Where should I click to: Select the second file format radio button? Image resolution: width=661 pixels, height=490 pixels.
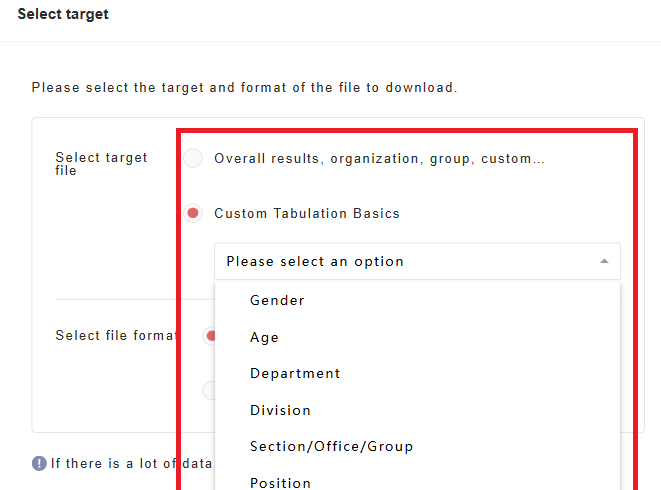(209, 390)
